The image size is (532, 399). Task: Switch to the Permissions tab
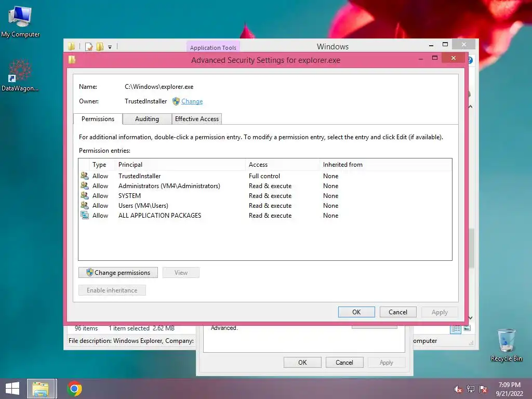coord(98,119)
